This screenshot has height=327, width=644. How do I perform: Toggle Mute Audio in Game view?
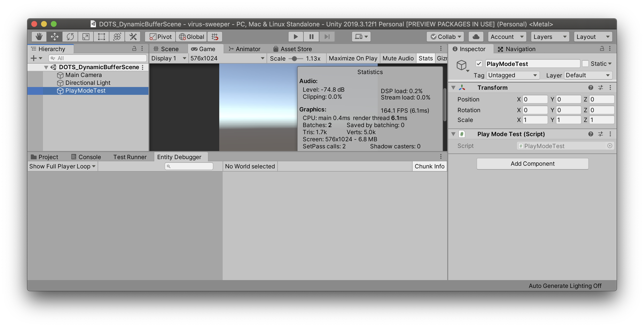click(398, 58)
